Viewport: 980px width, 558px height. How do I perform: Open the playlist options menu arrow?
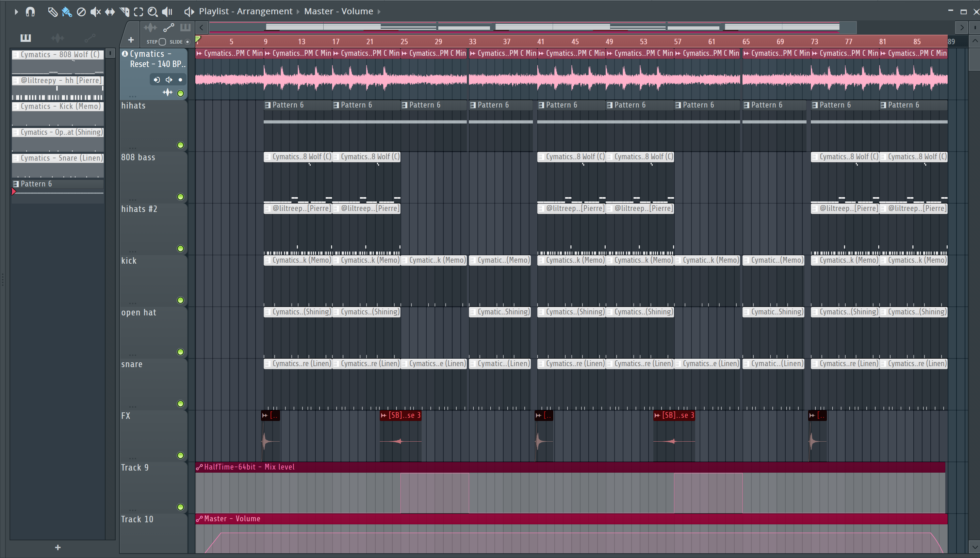click(x=16, y=12)
